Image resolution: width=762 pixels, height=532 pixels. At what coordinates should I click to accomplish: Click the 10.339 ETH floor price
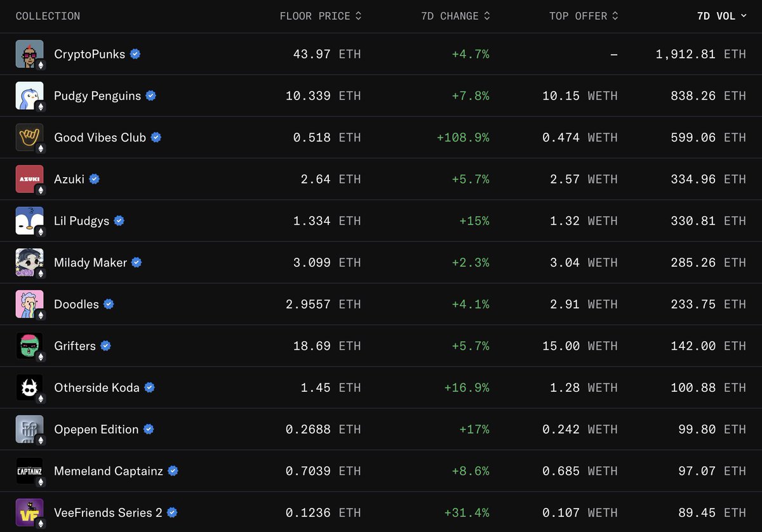click(x=323, y=96)
